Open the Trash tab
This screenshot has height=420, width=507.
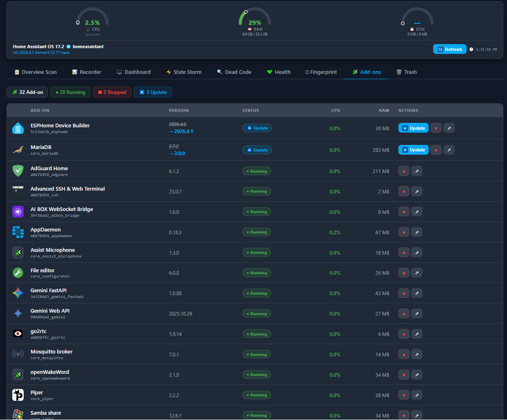point(407,72)
